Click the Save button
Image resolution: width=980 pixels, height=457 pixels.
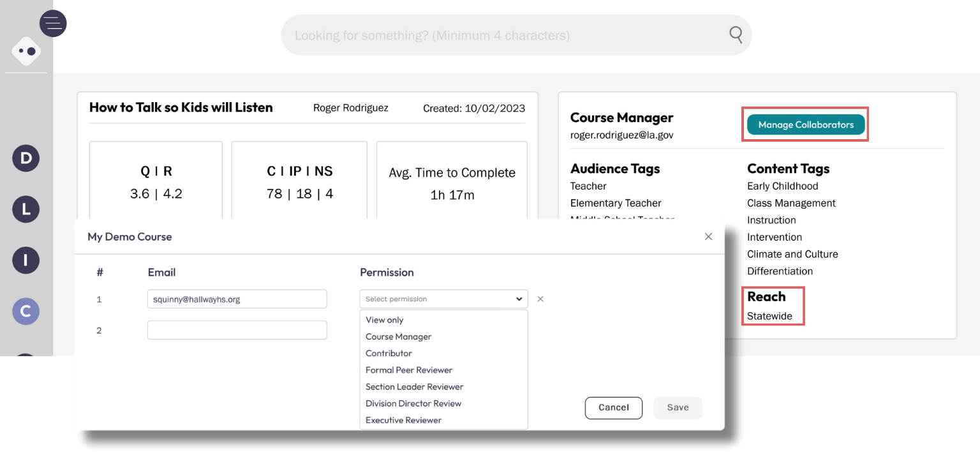678,407
